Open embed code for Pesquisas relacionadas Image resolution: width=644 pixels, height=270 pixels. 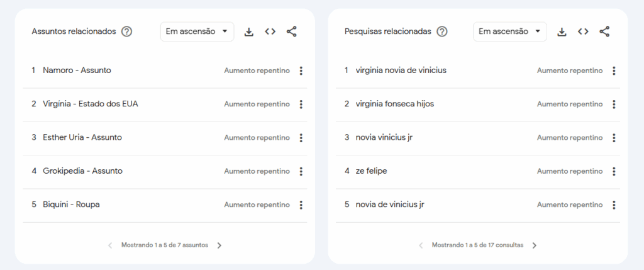pos(583,31)
